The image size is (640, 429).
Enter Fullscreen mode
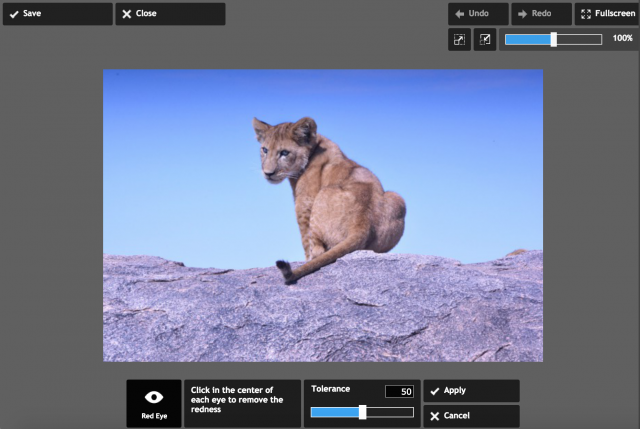point(607,14)
